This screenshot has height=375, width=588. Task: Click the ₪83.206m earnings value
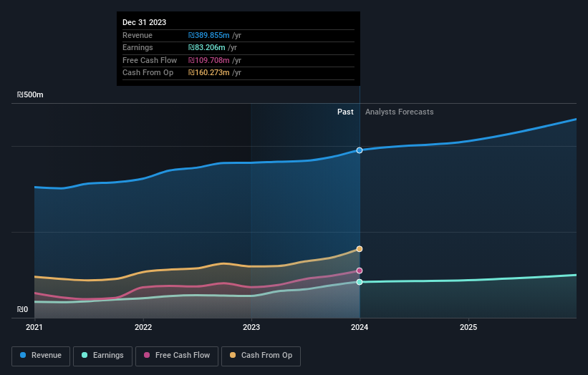click(x=207, y=47)
